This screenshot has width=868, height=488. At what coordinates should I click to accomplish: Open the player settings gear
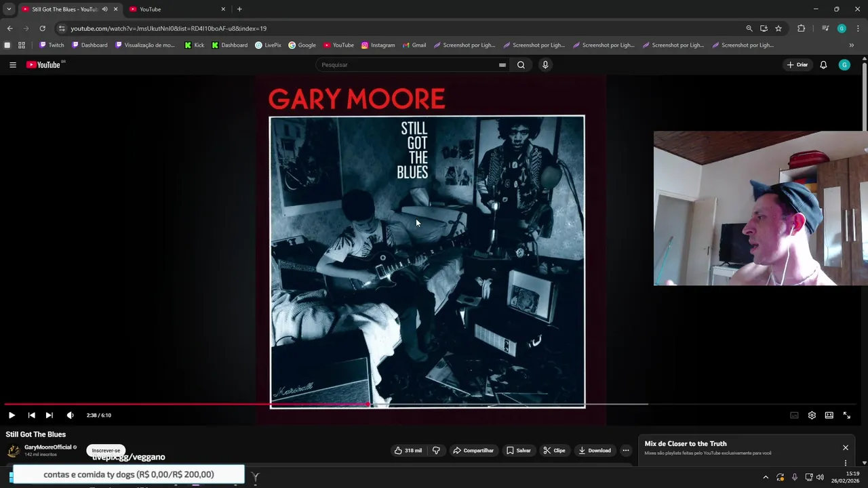click(812, 415)
